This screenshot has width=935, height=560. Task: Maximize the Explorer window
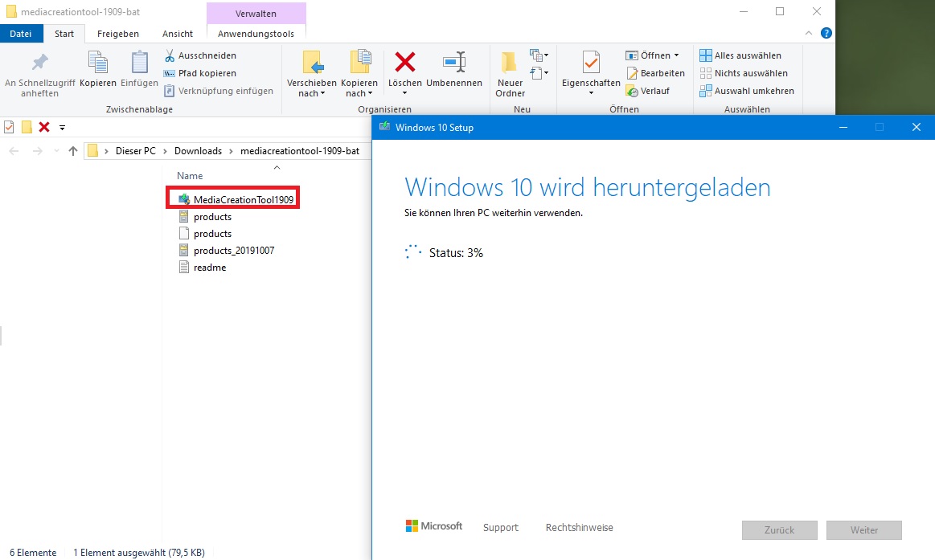point(780,11)
